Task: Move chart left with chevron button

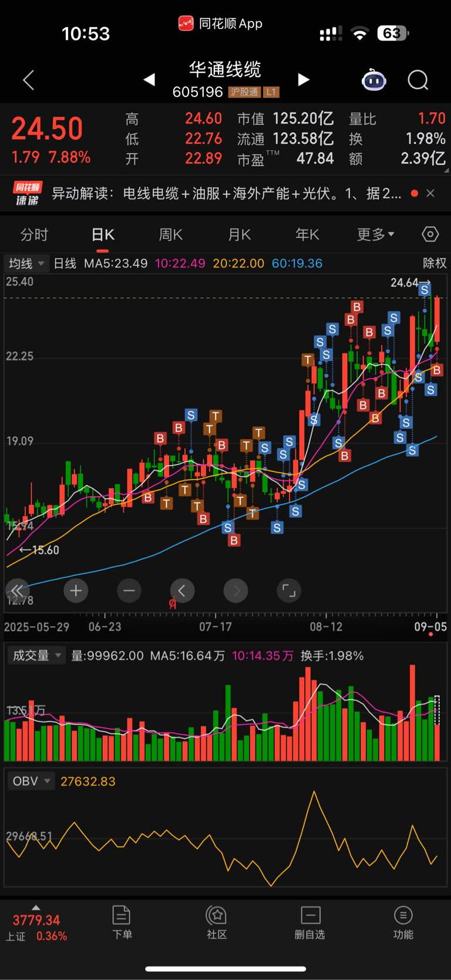Action: 182,591
